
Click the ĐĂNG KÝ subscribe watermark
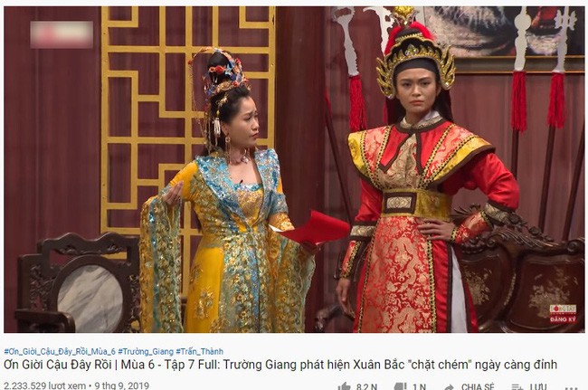[x=563, y=319]
